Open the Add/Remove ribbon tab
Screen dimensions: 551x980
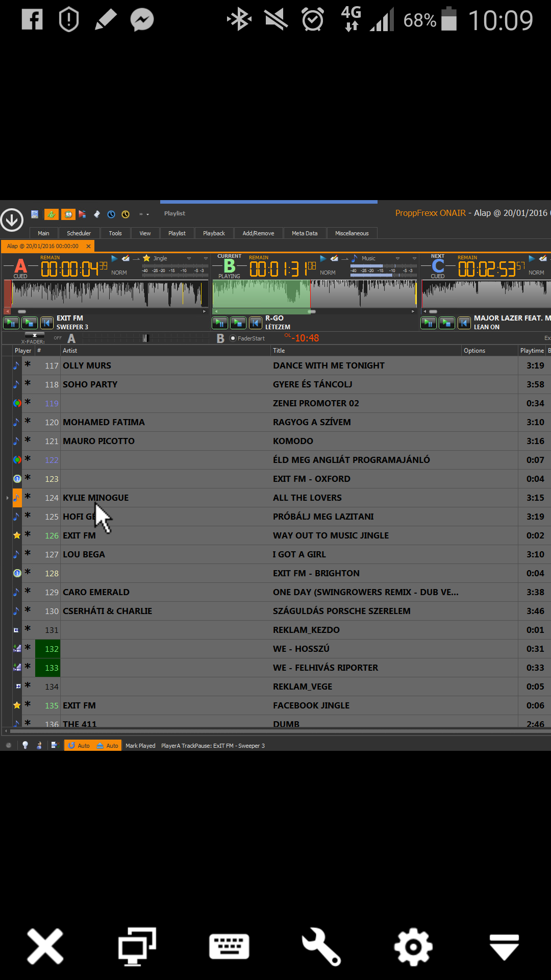[x=258, y=233]
